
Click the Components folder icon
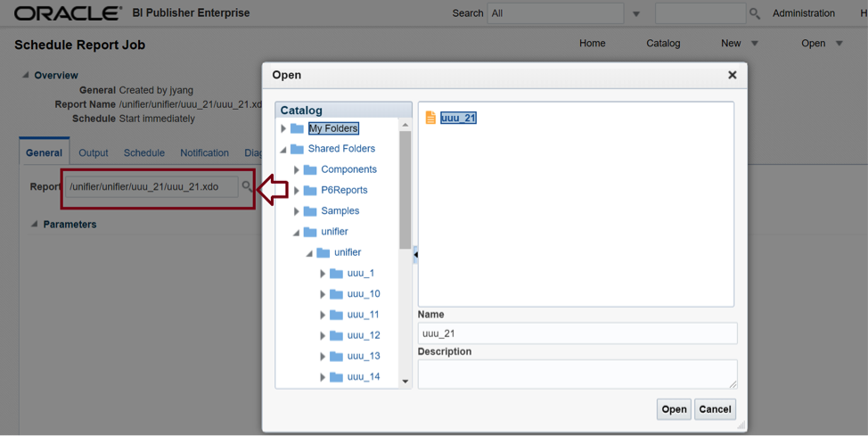point(310,169)
